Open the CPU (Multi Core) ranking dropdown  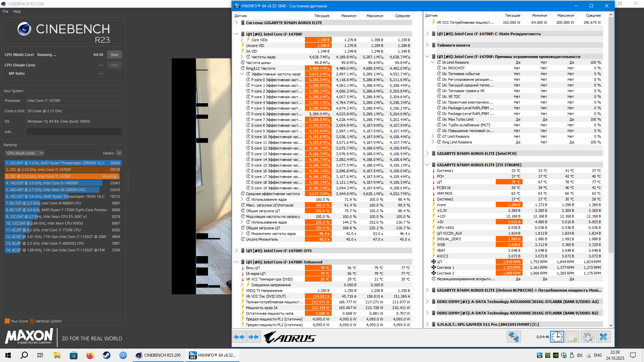coord(24,153)
